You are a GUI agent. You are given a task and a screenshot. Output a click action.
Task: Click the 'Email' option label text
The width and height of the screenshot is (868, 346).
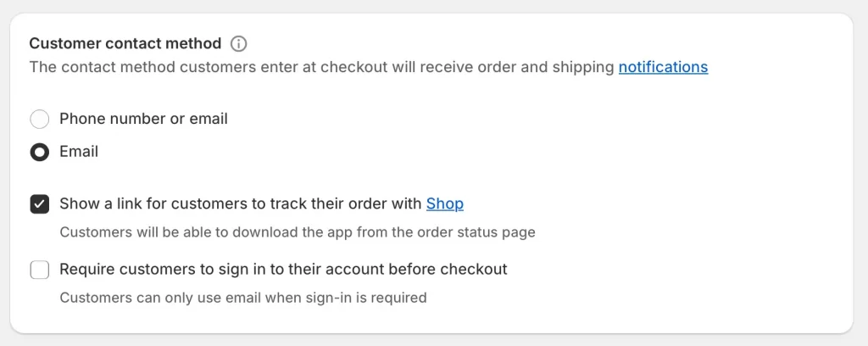coord(79,151)
